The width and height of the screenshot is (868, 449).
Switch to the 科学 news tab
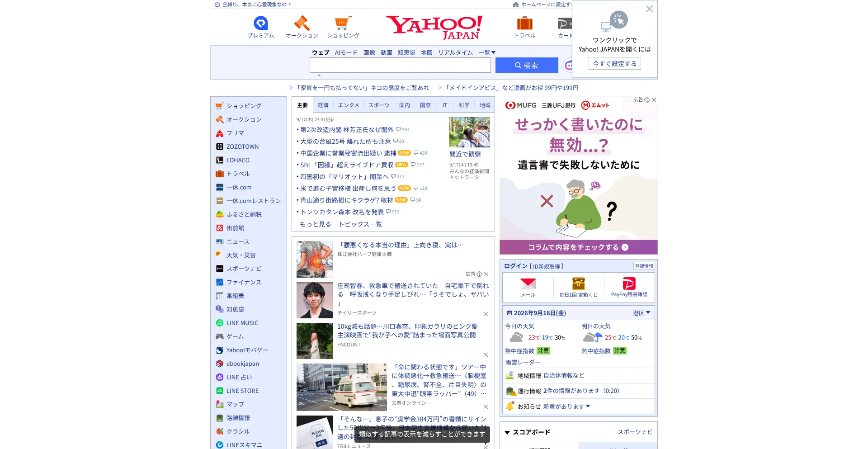464,105
